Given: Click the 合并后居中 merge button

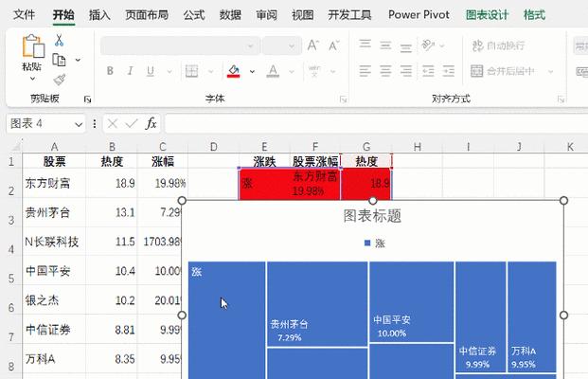Looking at the screenshot, I should coord(503,70).
